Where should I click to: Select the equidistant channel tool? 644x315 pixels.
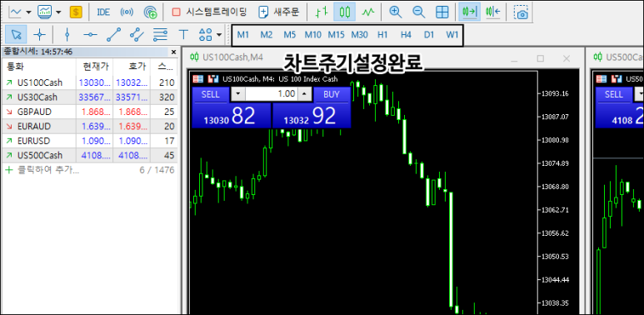pos(137,34)
